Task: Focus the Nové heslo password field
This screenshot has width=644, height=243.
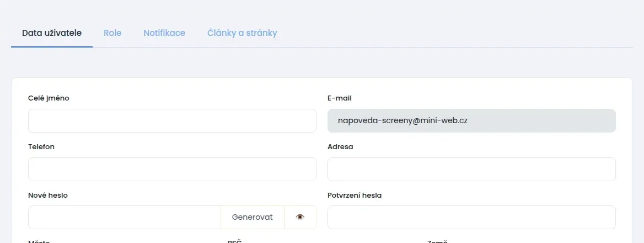Action: tap(125, 217)
